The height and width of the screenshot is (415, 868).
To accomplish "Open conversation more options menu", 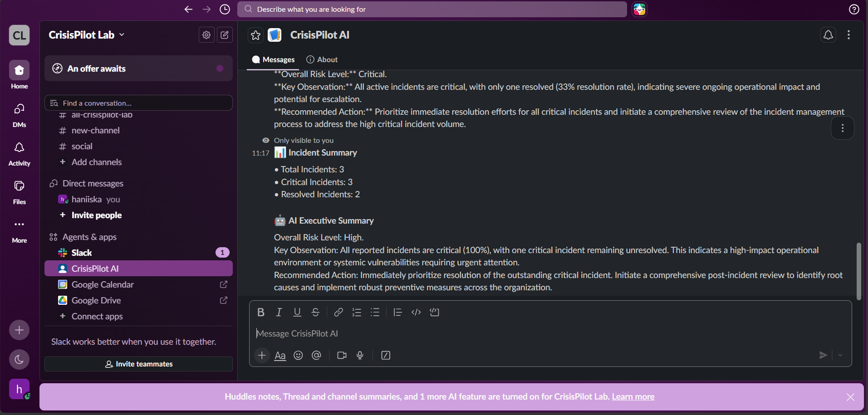I will pos(848,35).
